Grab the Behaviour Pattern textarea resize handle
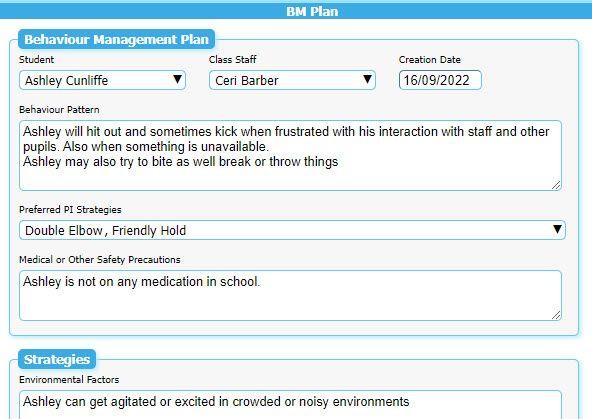Screen dimensions: 592x419 pos(556,185)
